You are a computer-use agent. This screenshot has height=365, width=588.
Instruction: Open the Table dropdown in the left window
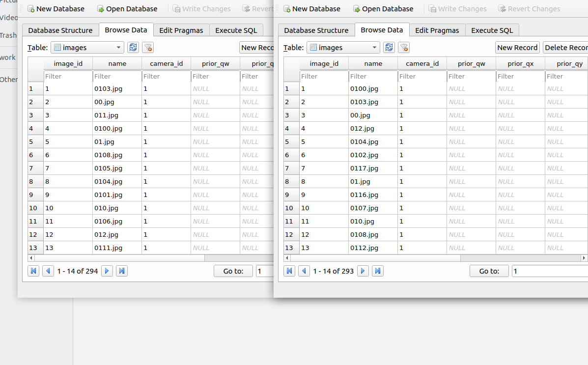87,47
